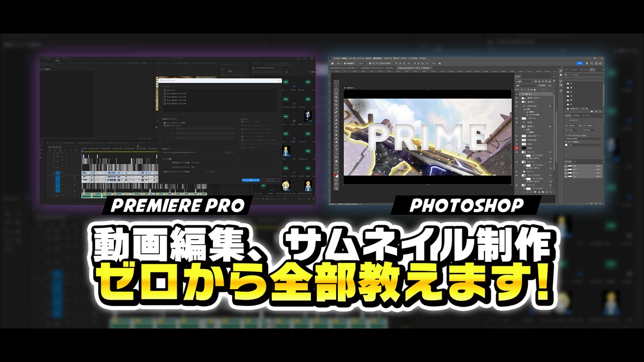Select the Object Selection tool in Photoshop
Viewport: 644px width, 362px height.
[336, 97]
